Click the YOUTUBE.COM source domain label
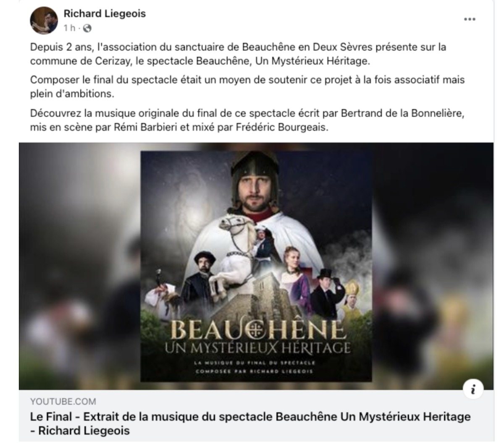Viewport: 504px width, 444px height. click(63, 402)
